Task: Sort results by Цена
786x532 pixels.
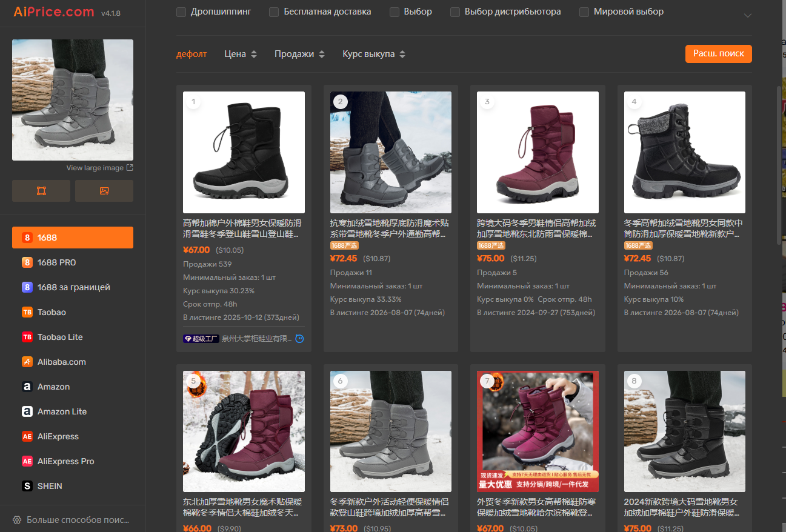Action: pos(241,54)
